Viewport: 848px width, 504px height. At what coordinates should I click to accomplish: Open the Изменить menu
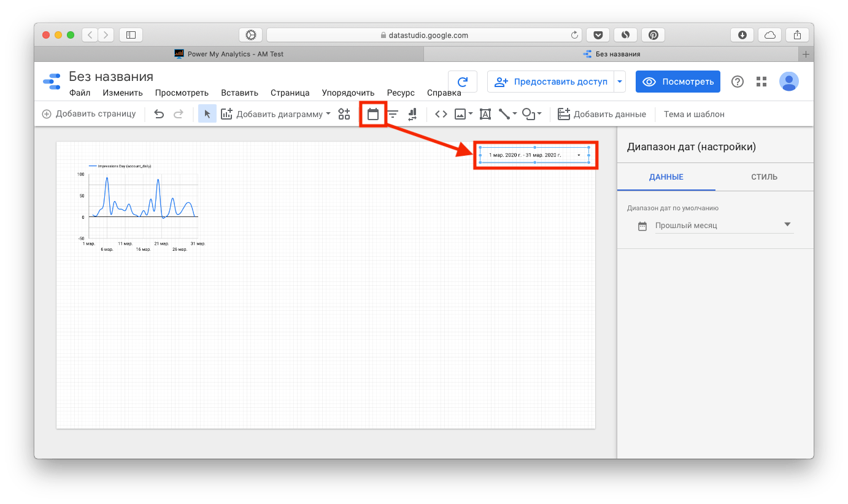(x=123, y=93)
